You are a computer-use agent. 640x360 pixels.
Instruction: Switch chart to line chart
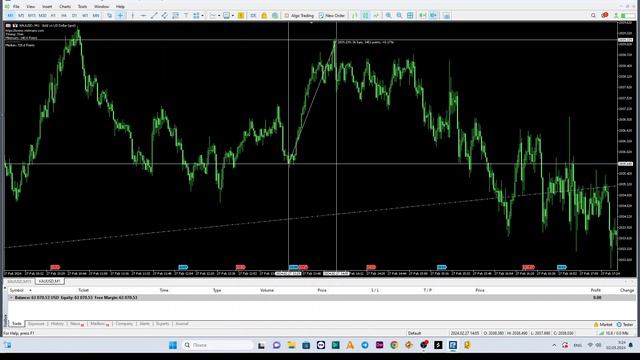click(376, 16)
